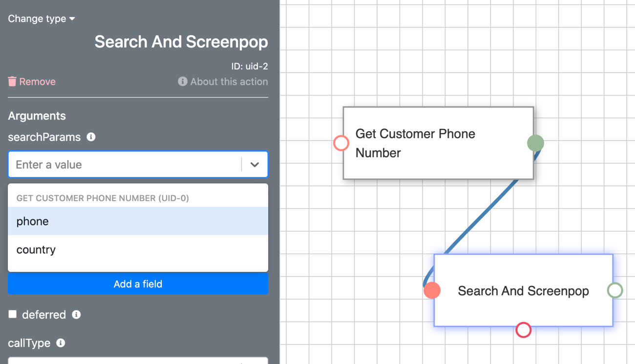Click the trash icon next to Remove
The height and width of the screenshot is (364, 635).
pos(12,81)
